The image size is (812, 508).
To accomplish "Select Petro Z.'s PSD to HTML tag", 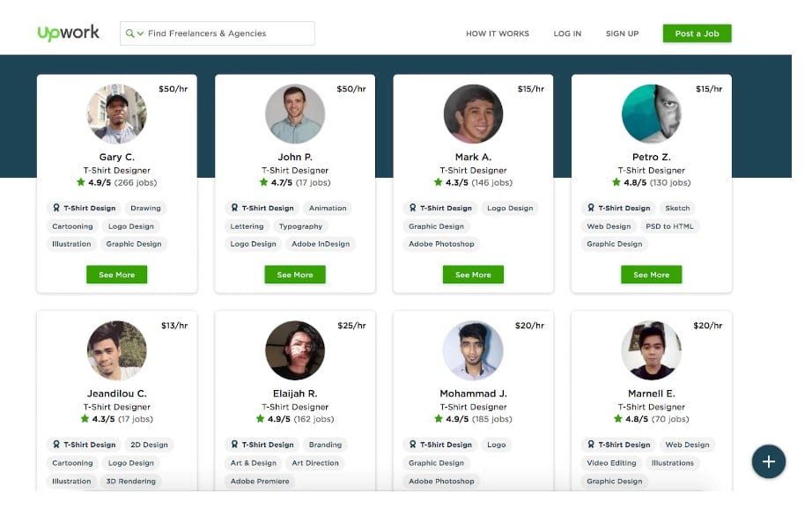I will coord(669,226).
